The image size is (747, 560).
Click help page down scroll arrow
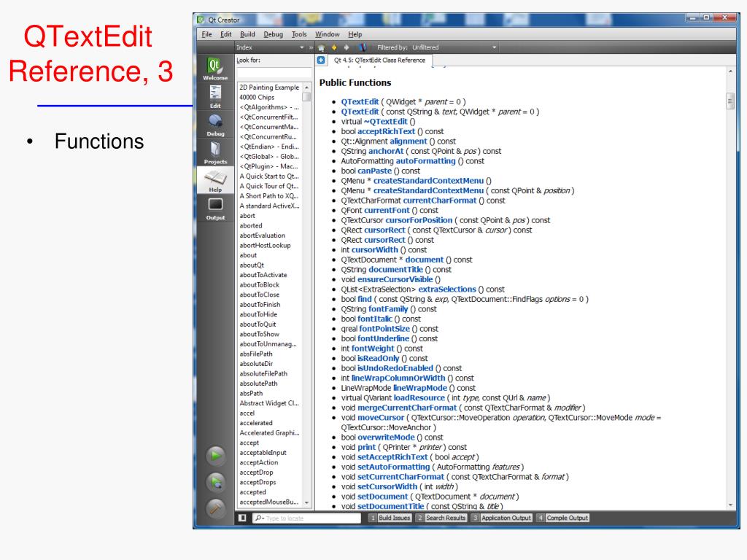tap(730, 505)
